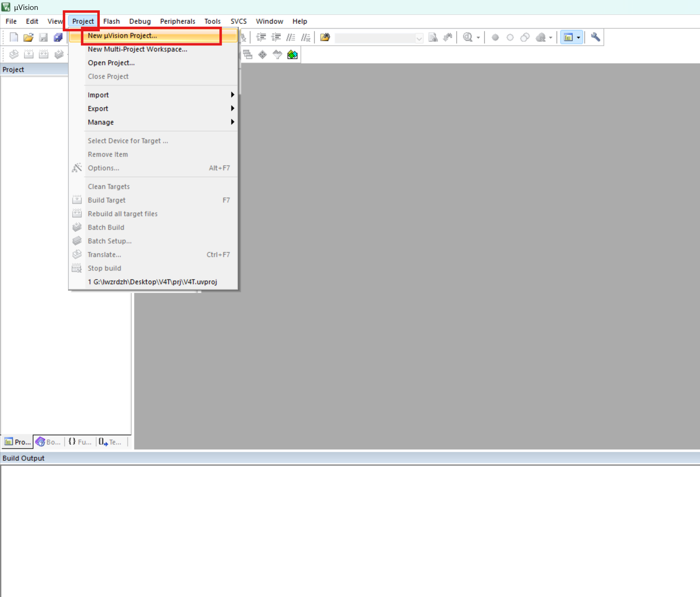This screenshot has height=597, width=700.
Task: Click the Close Project menu entry
Action: (153, 76)
